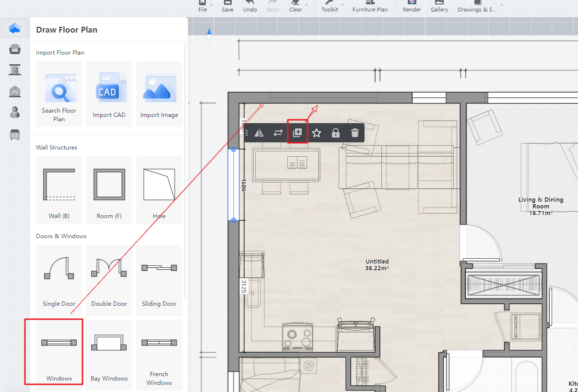This screenshot has width=578, height=392.
Task: Open the cabinet sidebar icon
Action: click(x=15, y=135)
